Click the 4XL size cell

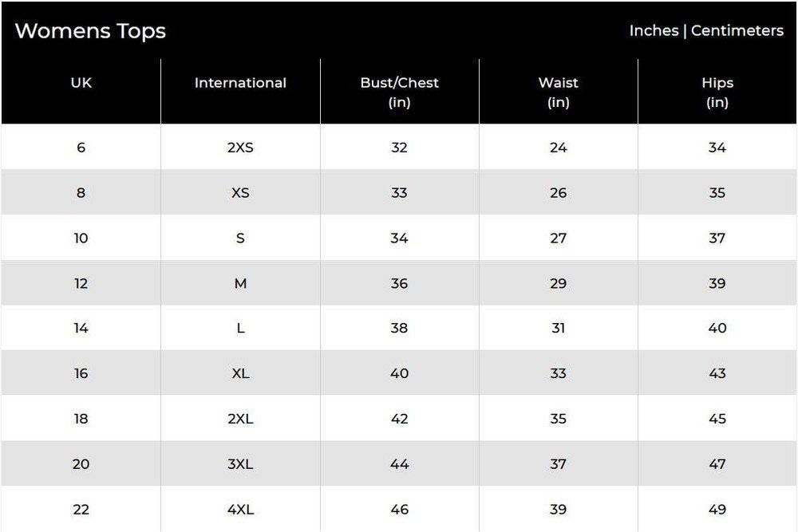[240, 510]
